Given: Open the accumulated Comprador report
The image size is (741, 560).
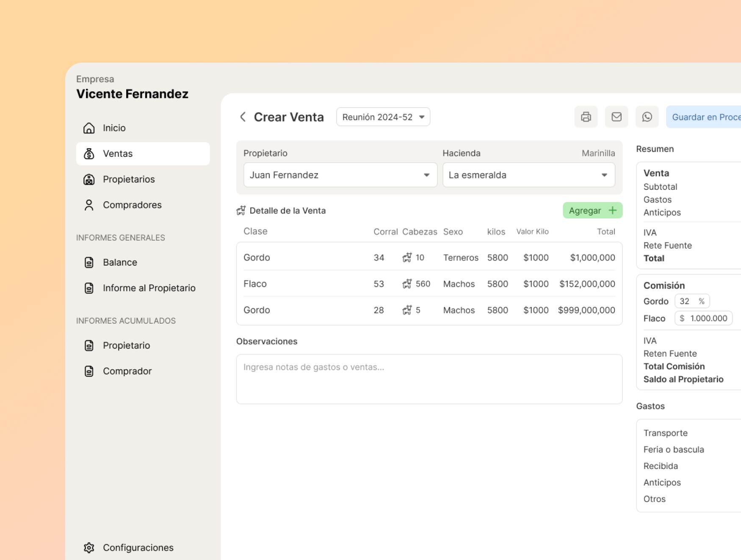Looking at the screenshot, I should (x=143, y=371).
